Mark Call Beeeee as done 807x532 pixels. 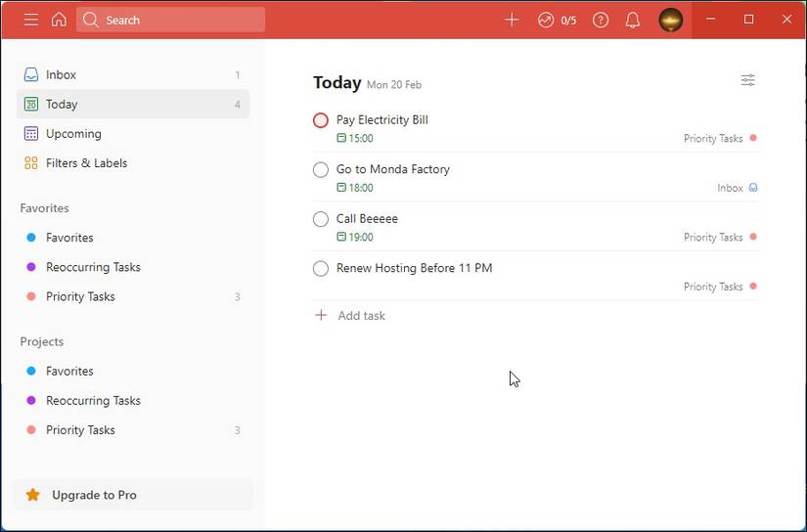(321, 219)
